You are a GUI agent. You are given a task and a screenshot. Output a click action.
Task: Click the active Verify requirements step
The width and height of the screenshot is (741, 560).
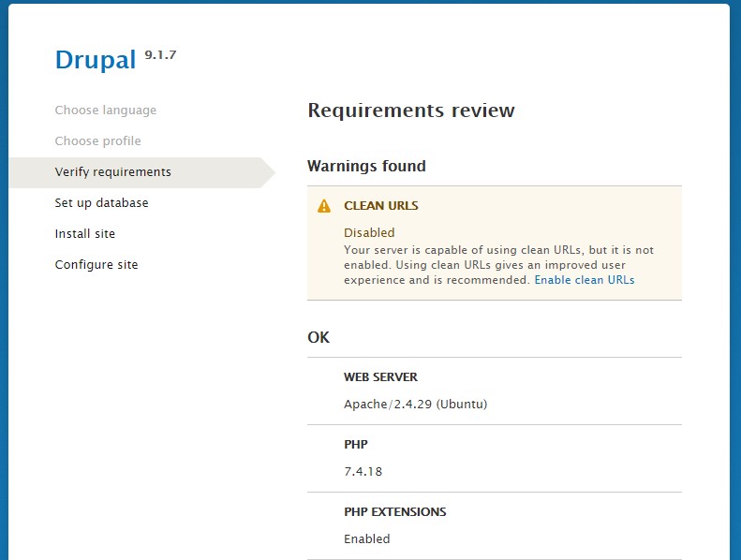pyautogui.click(x=112, y=172)
